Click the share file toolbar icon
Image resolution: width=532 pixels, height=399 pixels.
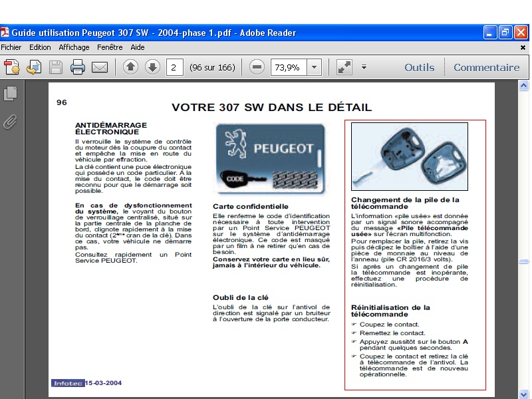[34, 67]
